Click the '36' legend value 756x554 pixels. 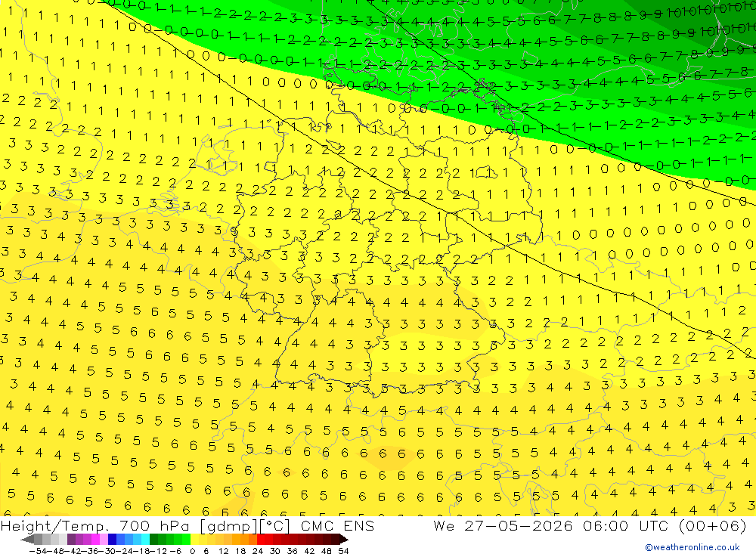click(292, 551)
